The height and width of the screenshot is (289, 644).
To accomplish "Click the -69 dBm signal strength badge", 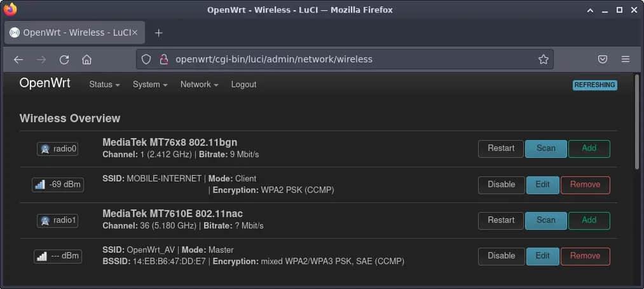I will [x=58, y=185].
